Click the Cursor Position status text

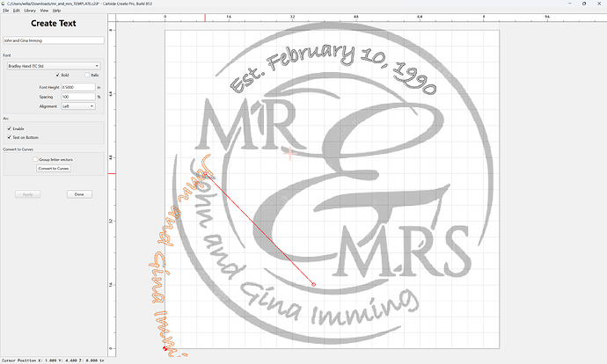pos(53,360)
